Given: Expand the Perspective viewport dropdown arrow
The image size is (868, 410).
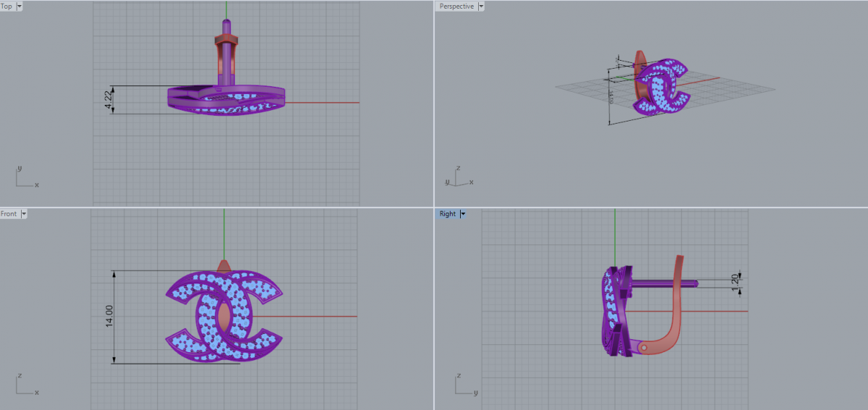Looking at the screenshot, I should pyautogui.click(x=481, y=6).
